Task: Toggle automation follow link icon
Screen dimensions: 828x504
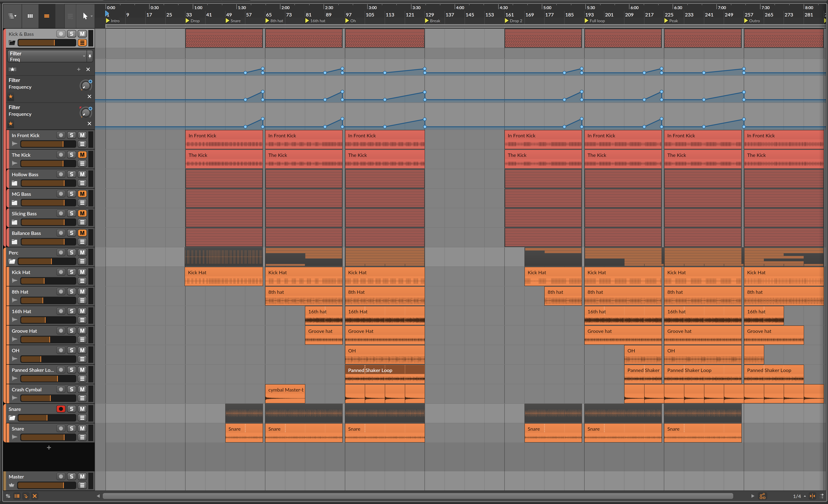Action: (x=762, y=496)
